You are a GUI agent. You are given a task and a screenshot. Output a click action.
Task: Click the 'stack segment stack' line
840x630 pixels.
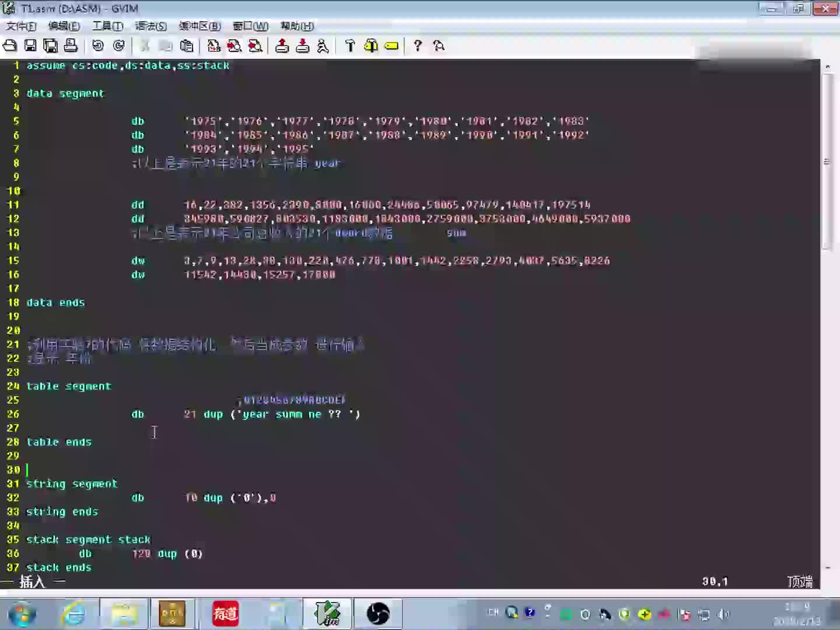coord(88,540)
